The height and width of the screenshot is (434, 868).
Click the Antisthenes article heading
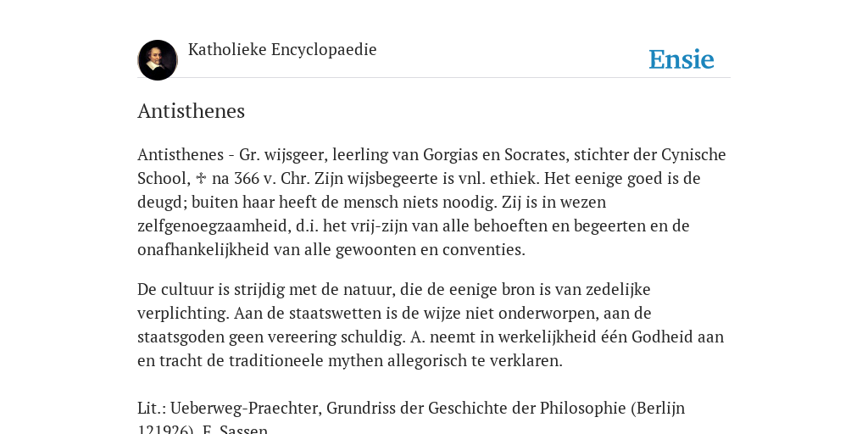pyautogui.click(x=191, y=111)
